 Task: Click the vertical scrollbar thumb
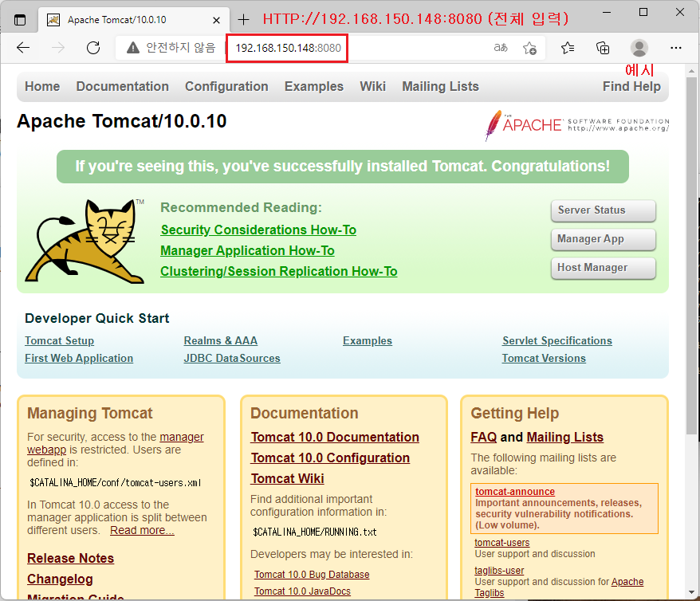(x=691, y=257)
